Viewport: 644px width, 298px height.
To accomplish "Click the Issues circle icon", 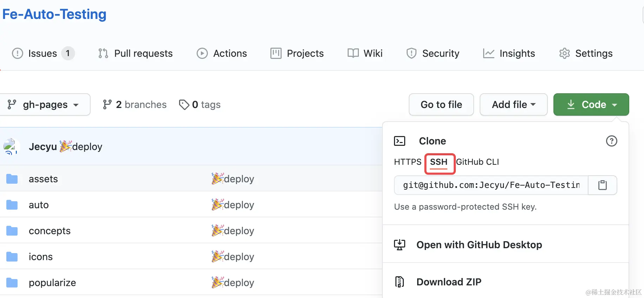I will coord(18,53).
